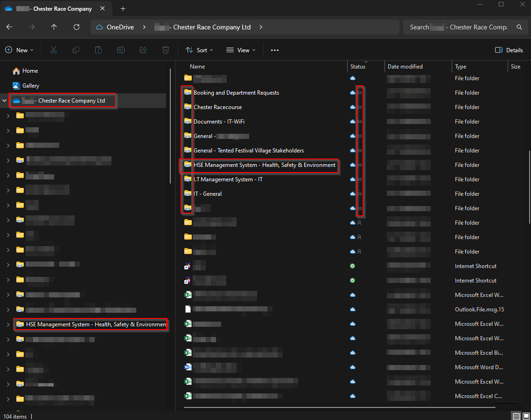Click Outlook.File.msg.15 file icon

coord(188,310)
